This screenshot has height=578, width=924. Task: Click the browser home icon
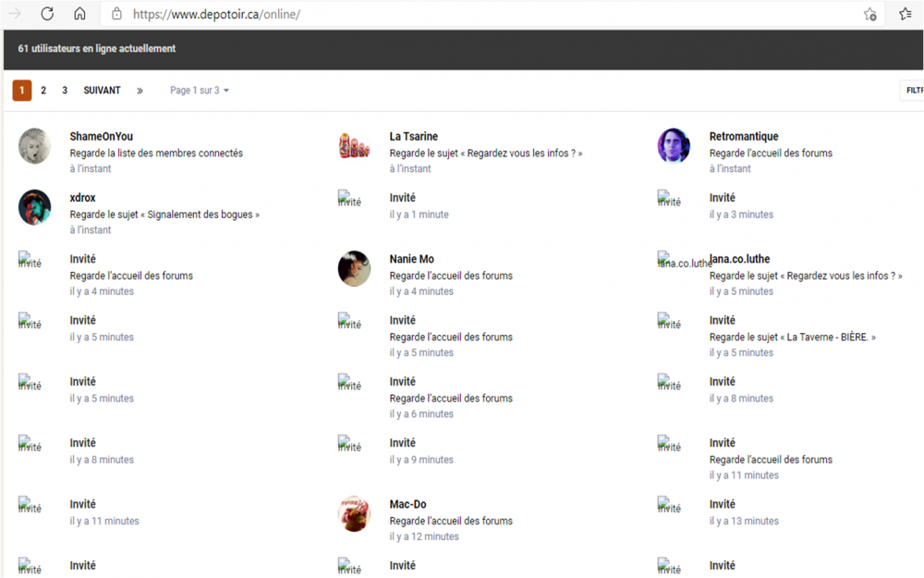(x=79, y=14)
